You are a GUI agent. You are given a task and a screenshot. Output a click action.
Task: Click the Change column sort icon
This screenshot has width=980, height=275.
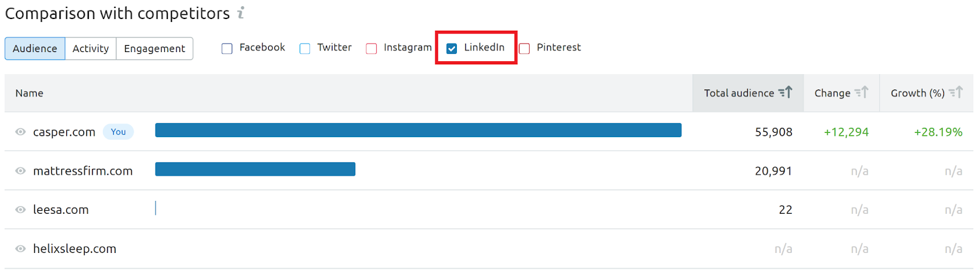click(x=861, y=92)
